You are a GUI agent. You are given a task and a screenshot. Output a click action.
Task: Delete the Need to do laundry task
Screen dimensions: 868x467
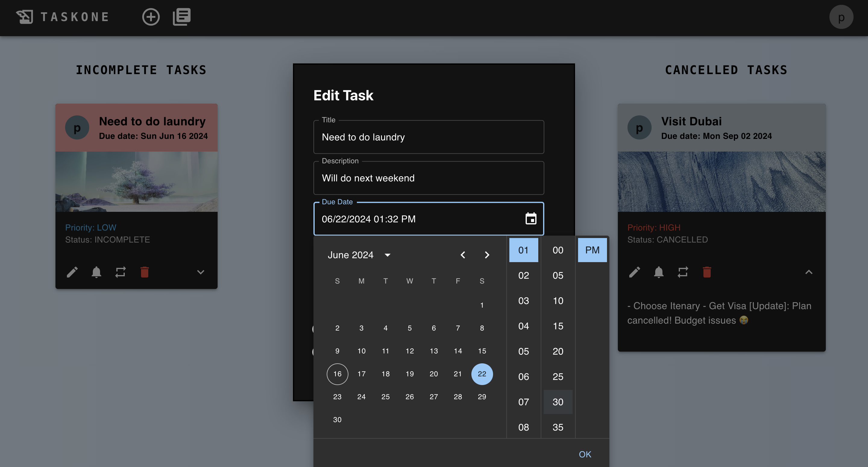pos(145,272)
